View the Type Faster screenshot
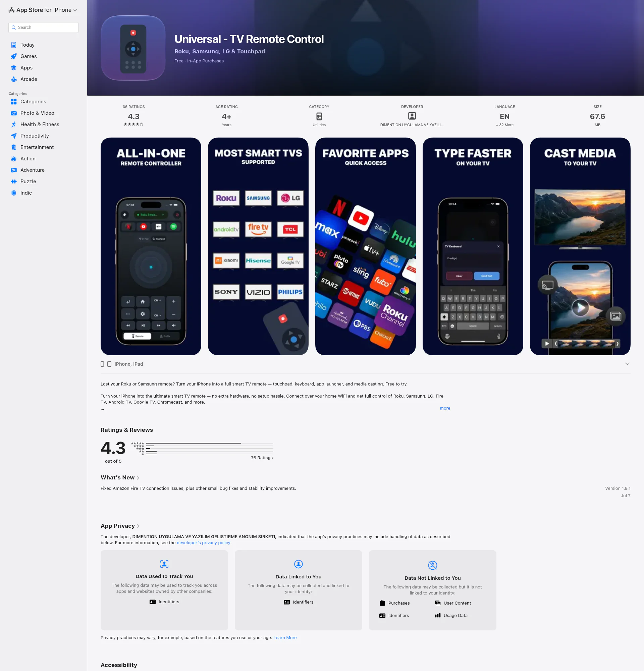This screenshot has height=671, width=644. coord(473,247)
